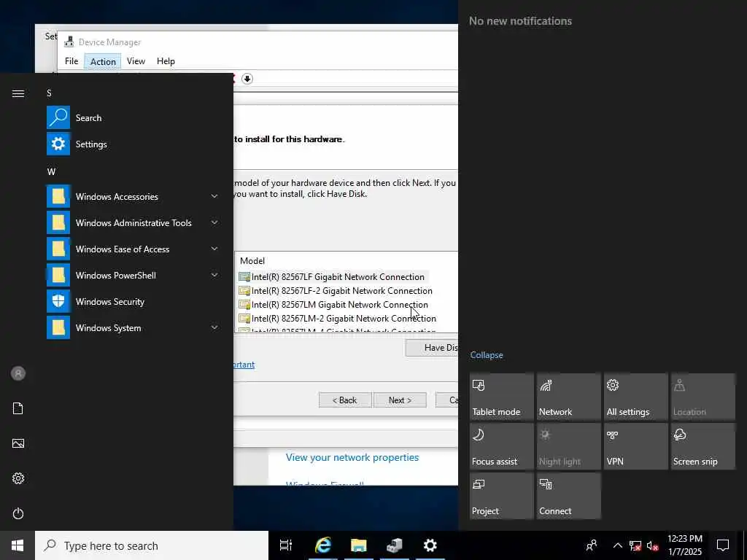Jump to letter W in app list
The height and width of the screenshot is (560, 747).
(x=52, y=171)
